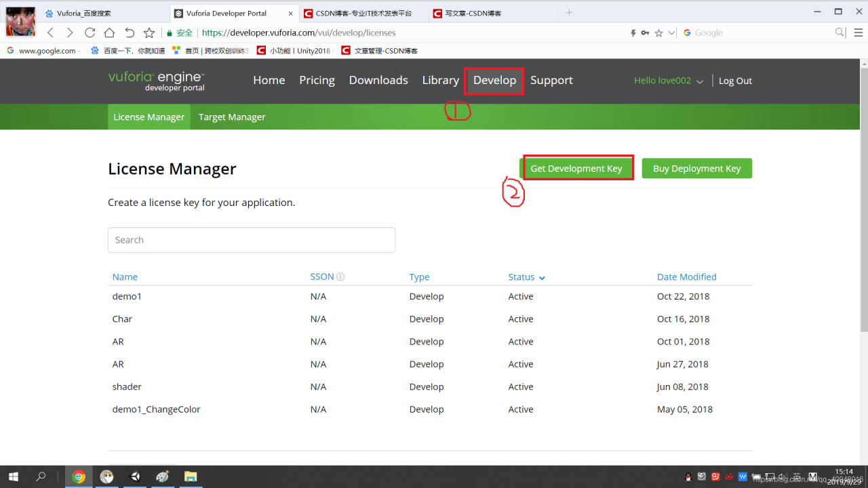Close the Vuforia Developer Portal tab
The image size is (868, 488).
pyautogui.click(x=290, y=13)
